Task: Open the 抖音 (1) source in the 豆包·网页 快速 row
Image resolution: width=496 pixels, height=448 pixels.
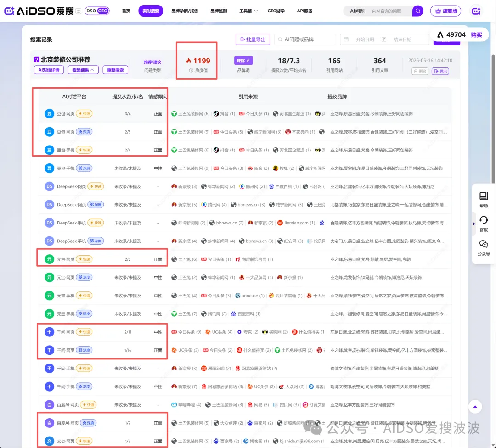Action: 224,113
